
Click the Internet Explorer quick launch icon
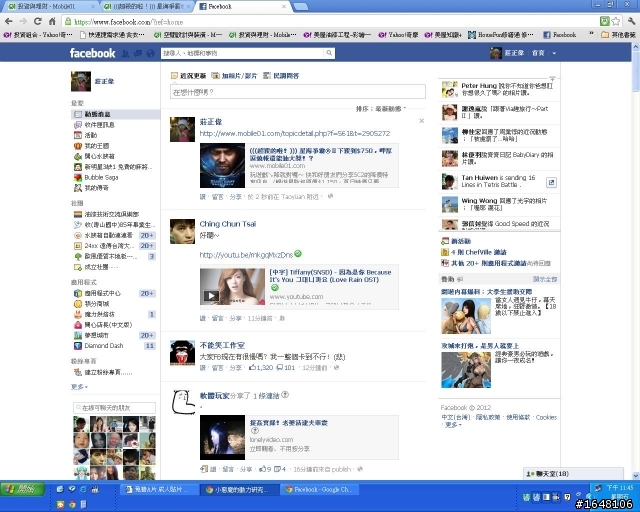pos(83,489)
